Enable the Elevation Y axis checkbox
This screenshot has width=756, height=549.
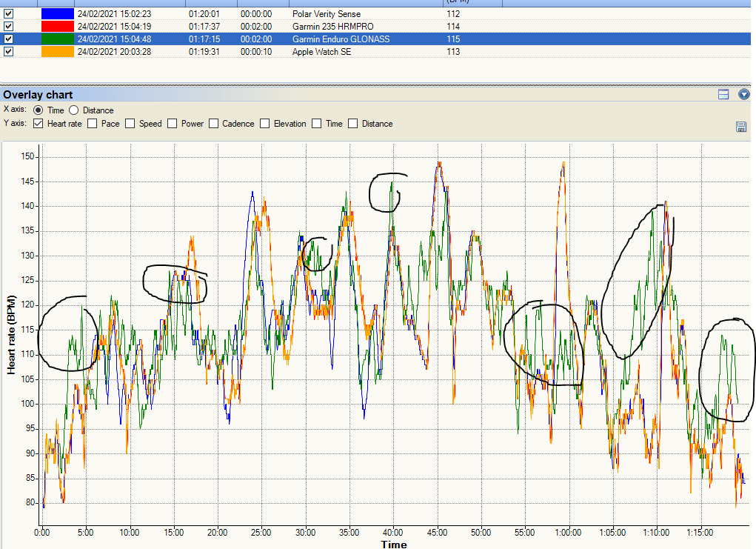pyautogui.click(x=264, y=124)
